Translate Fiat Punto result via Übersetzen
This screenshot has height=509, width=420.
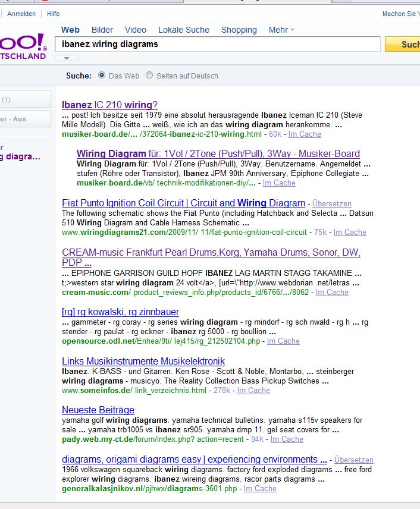(x=331, y=203)
